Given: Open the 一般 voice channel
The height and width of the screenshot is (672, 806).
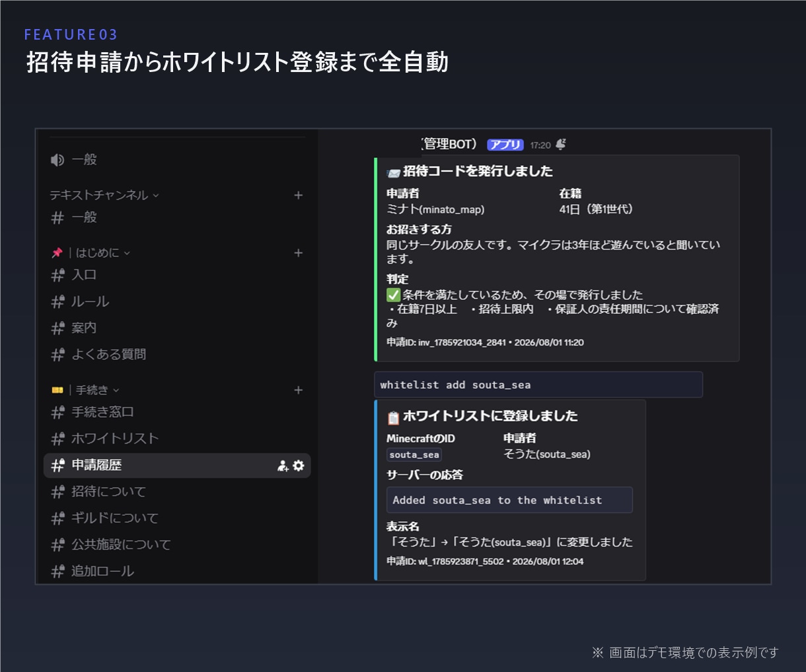Looking at the screenshot, I should (x=177, y=159).
